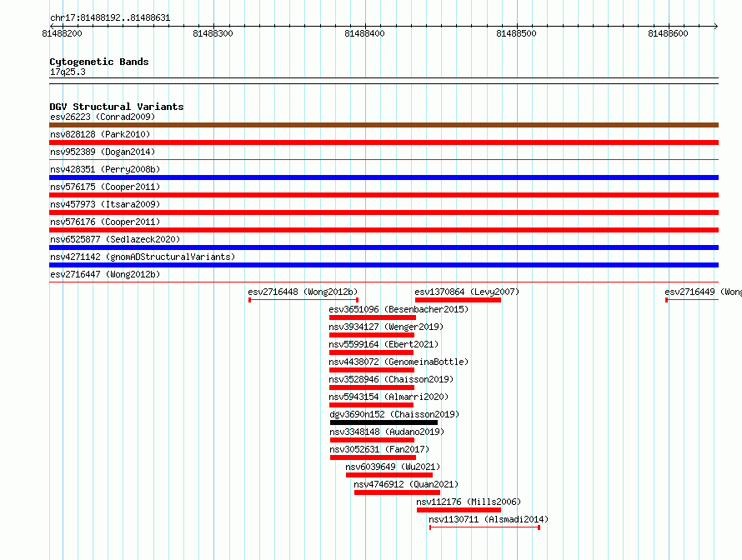Select the esv2716448 (Wong2012b) variant label
The height and width of the screenshot is (560, 742).
coord(303,292)
